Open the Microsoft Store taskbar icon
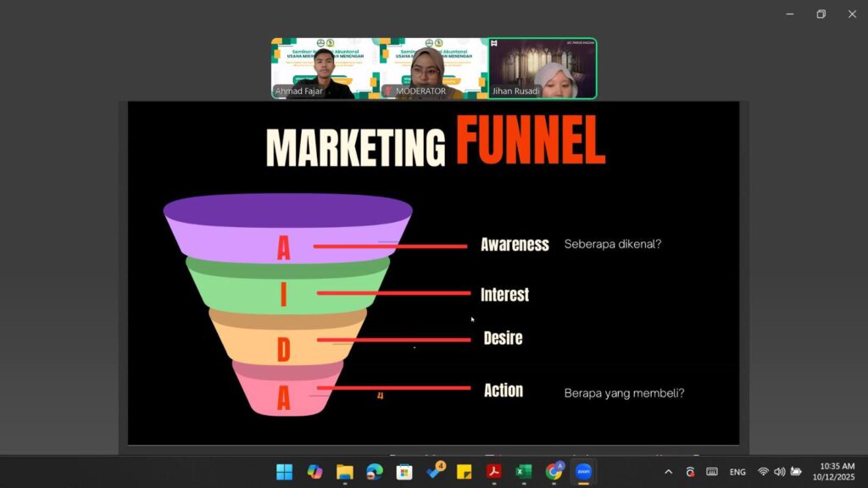868x488 pixels. (x=404, y=472)
